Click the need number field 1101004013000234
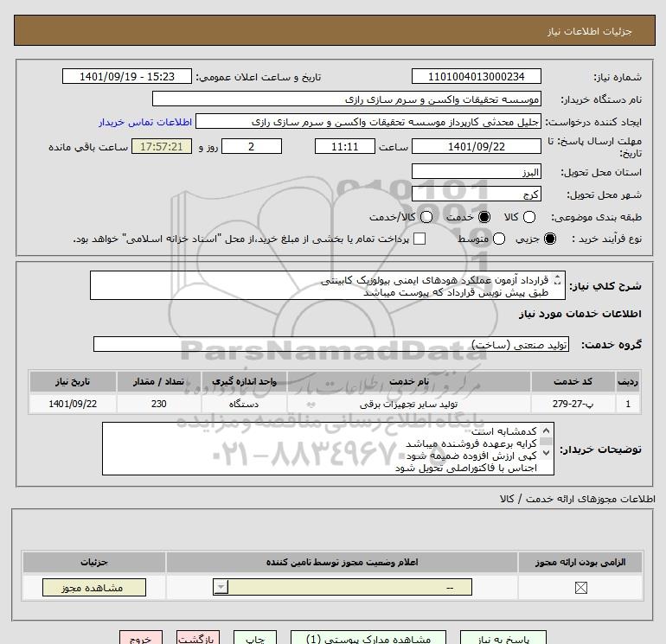The height and width of the screenshot is (644, 666). pyautogui.click(x=476, y=76)
